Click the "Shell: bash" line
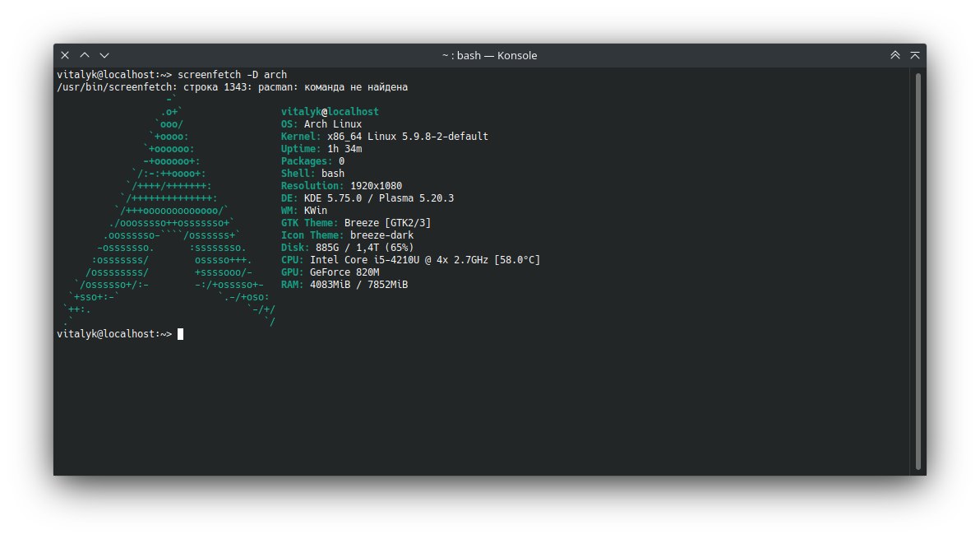The height and width of the screenshot is (539, 980). click(x=312, y=173)
